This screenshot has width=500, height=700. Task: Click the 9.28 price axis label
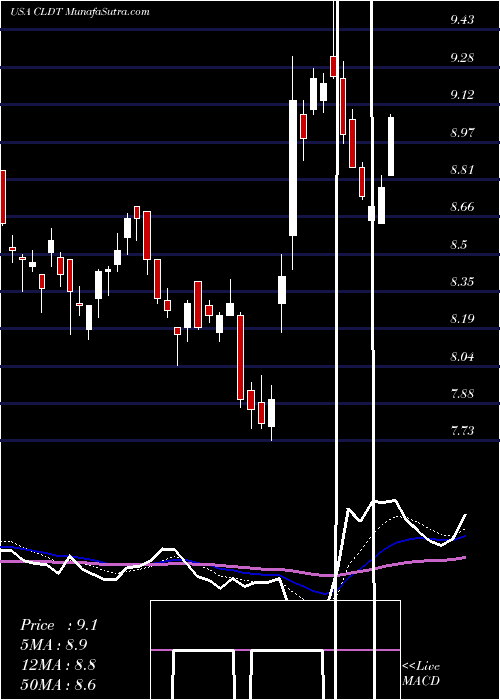tap(462, 58)
